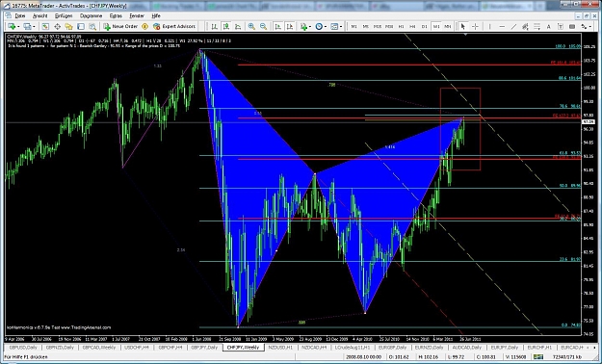
Task: Select the Text Label tool
Action: [x=561, y=27]
